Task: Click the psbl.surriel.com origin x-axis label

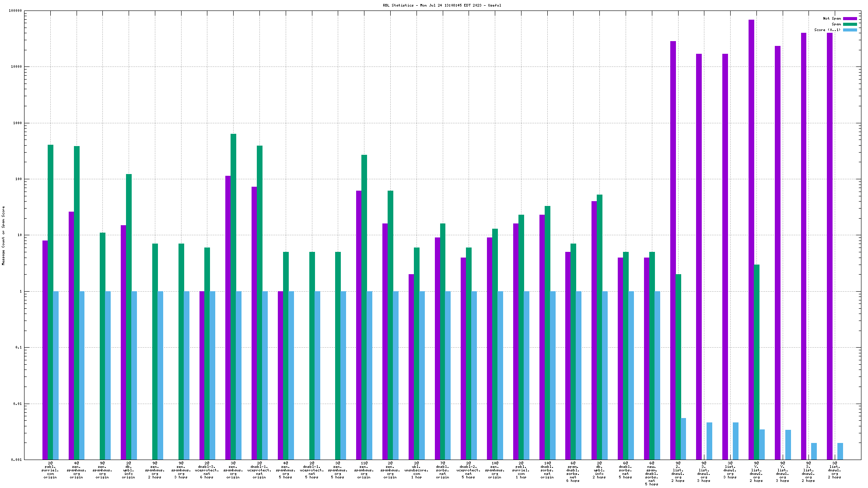Action: (x=50, y=470)
